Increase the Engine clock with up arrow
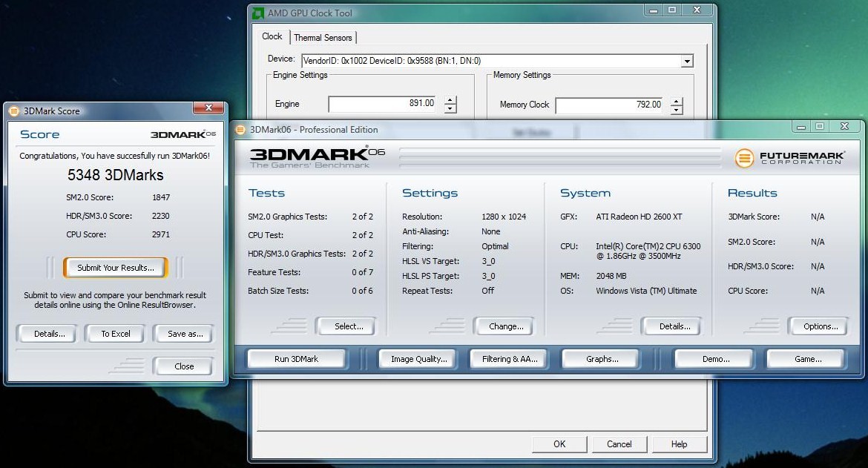The height and width of the screenshot is (468, 868). click(x=450, y=100)
